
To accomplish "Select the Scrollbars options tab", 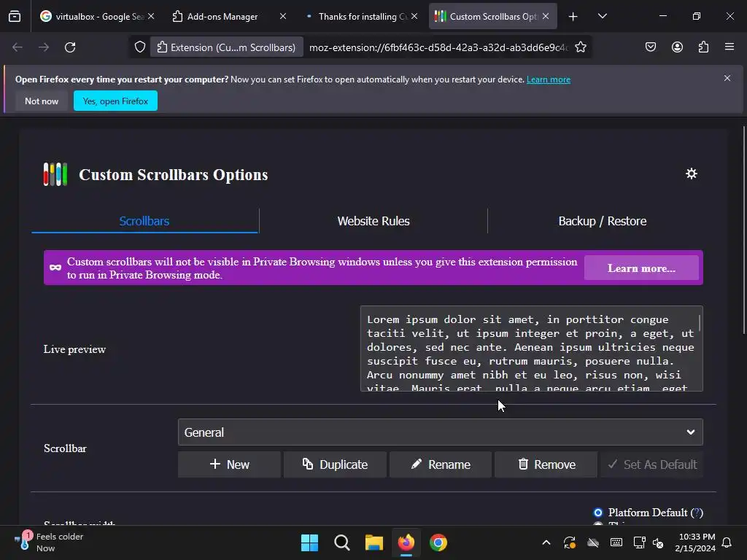I will click(x=144, y=221).
